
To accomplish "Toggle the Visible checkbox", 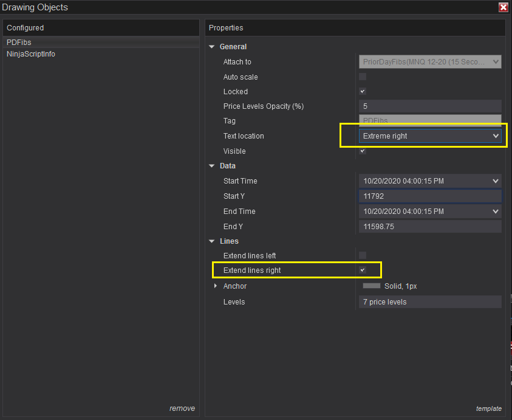I will pyautogui.click(x=363, y=151).
